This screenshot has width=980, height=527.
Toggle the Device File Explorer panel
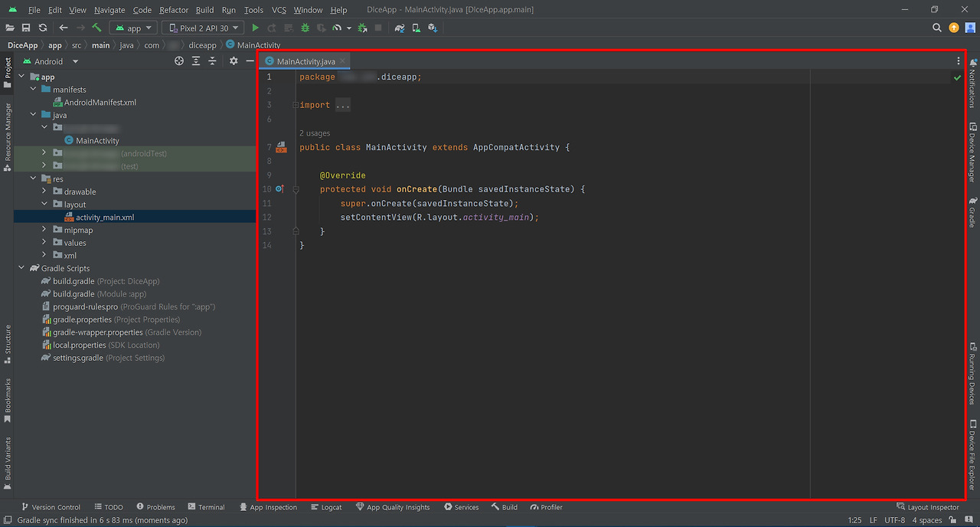(972, 456)
